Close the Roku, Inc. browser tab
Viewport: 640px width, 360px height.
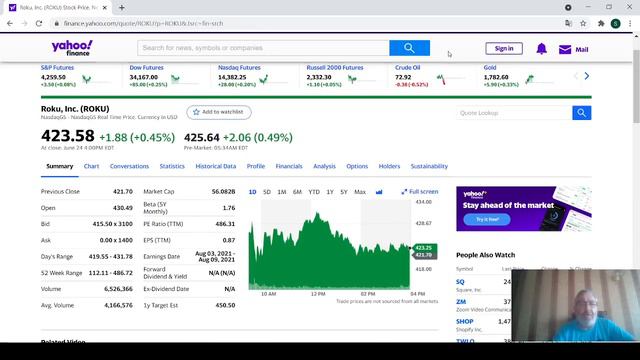click(x=105, y=7)
